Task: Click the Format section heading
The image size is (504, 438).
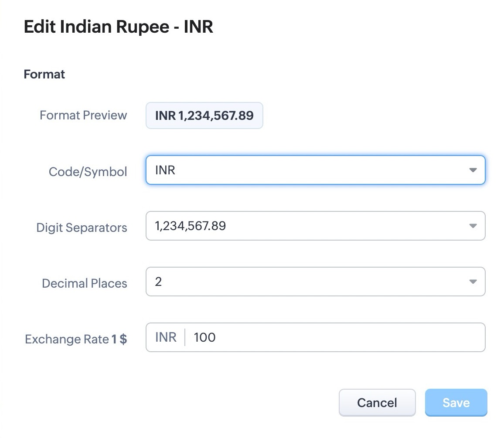Action: pos(44,75)
